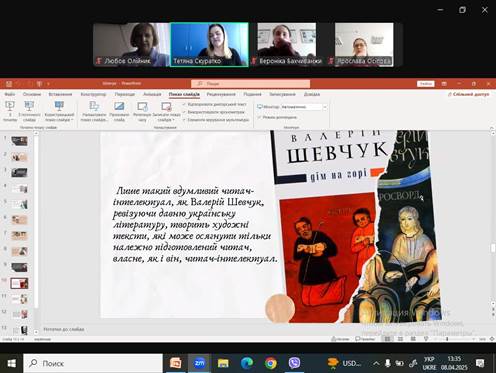
Task: Click the notes button in status bar
Action: pyautogui.click(x=340, y=339)
